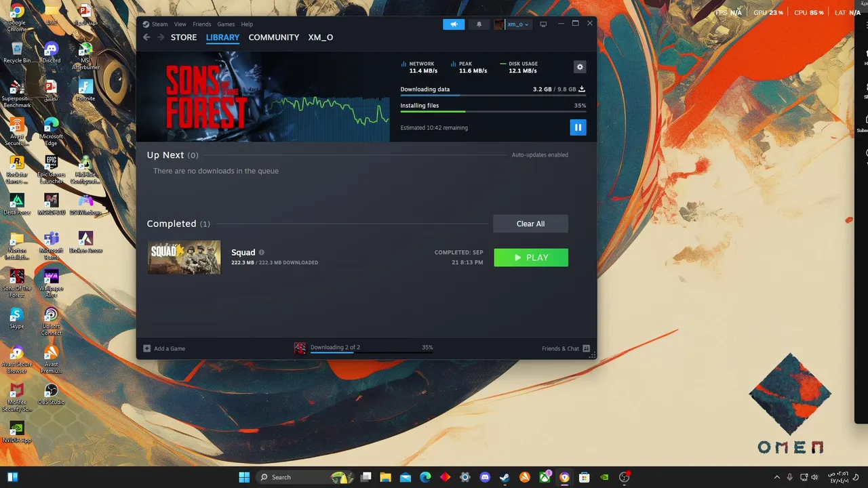Open the STORE tab
The width and height of the screenshot is (868, 488).
click(184, 37)
